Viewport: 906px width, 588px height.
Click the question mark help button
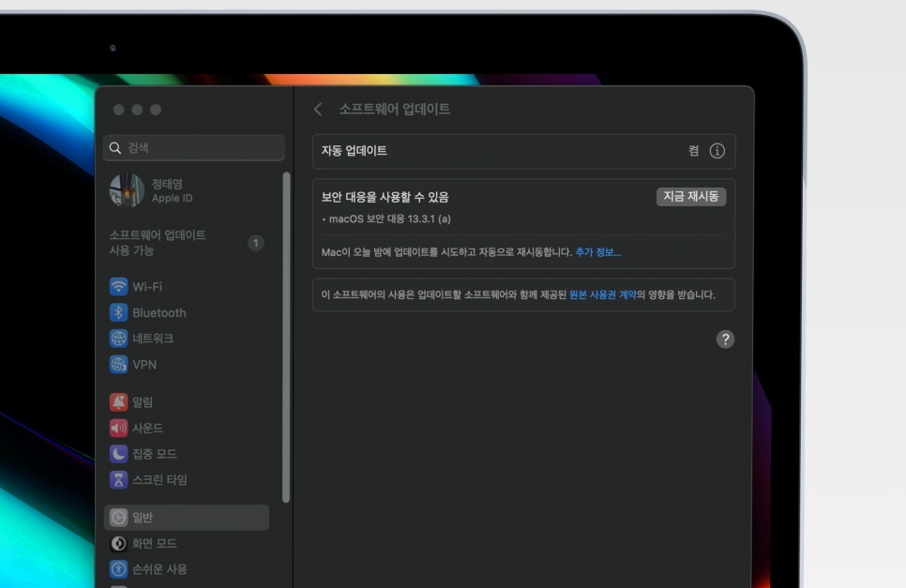pyautogui.click(x=725, y=339)
